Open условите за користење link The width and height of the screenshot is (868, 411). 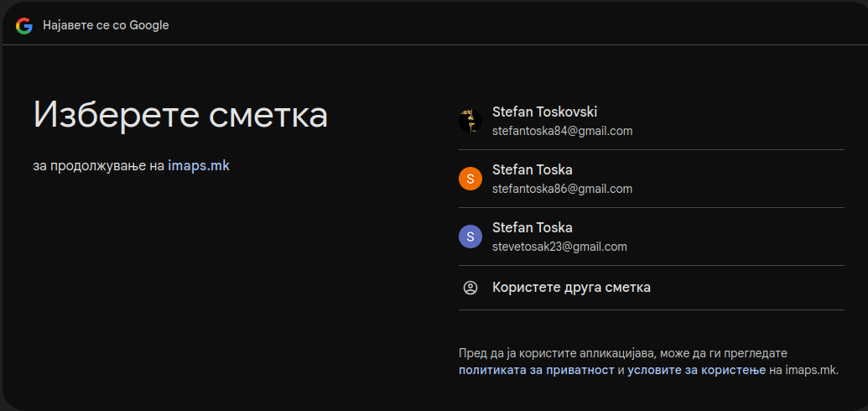click(697, 370)
